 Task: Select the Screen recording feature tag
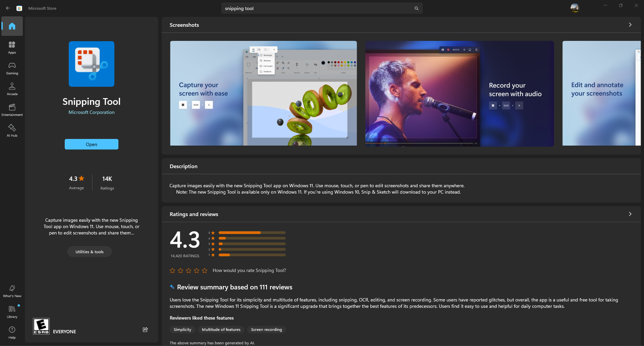266,330
